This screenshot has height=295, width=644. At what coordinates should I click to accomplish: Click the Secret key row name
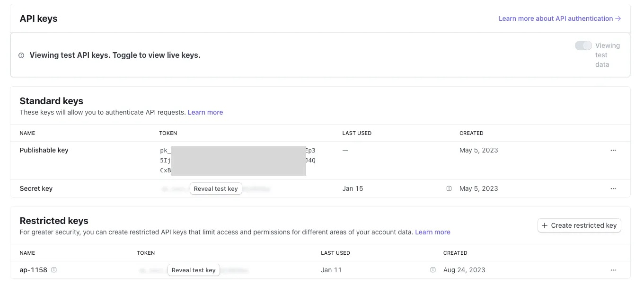pos(36,188)
